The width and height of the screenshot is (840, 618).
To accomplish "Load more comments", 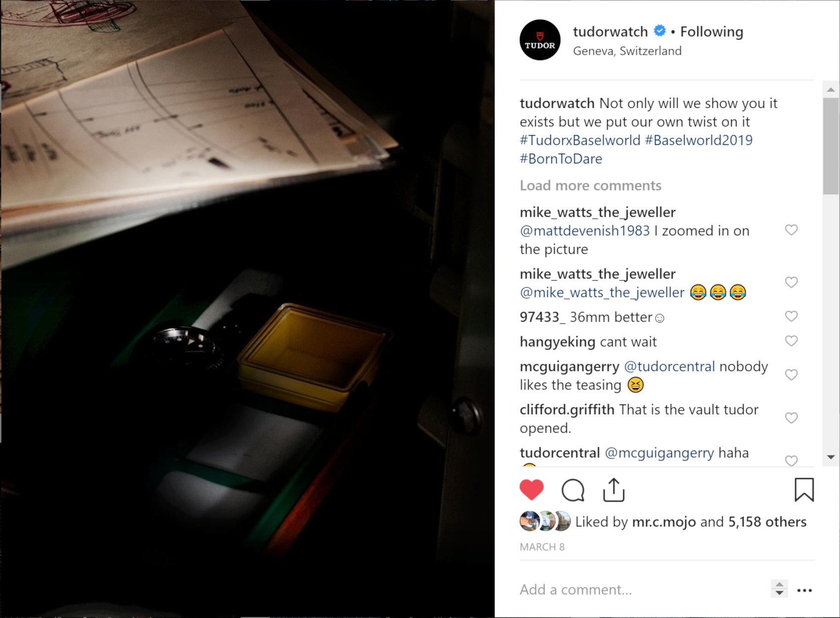I will pos(590,185).
